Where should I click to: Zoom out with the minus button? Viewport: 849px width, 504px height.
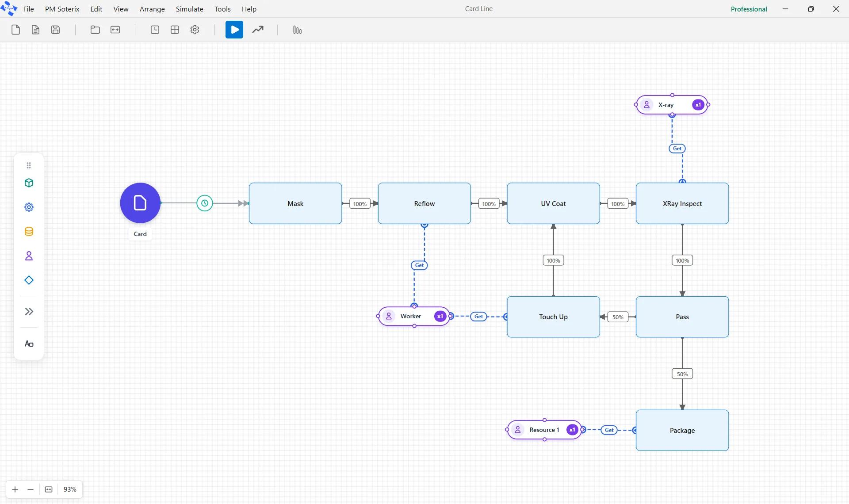[31, 489]
